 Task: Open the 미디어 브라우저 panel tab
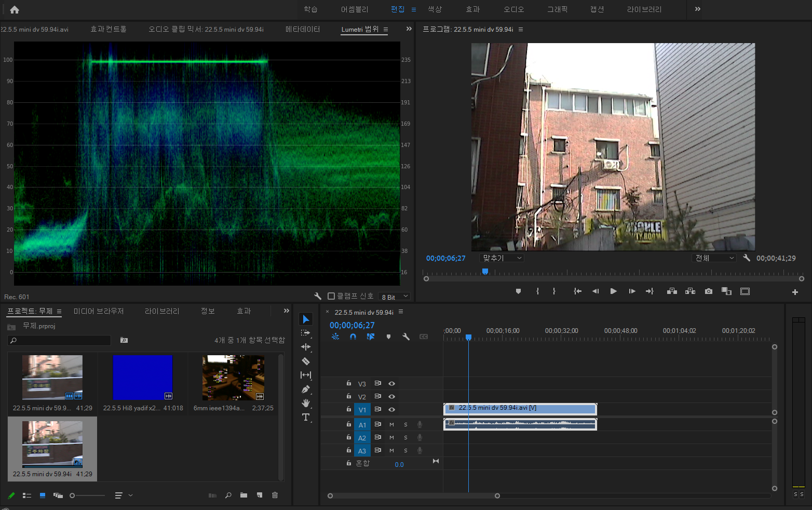point(99,311)
